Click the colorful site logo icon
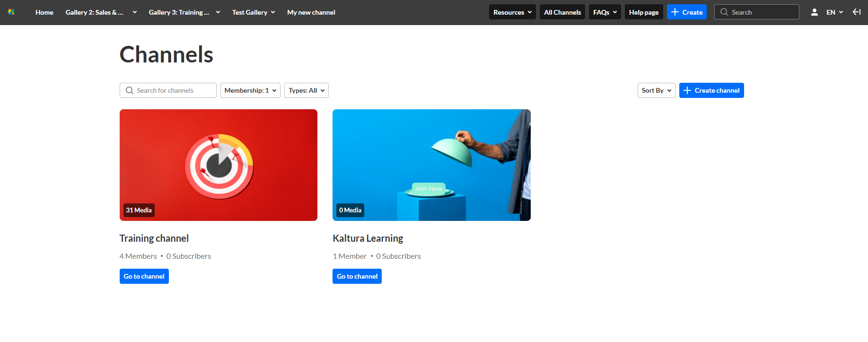Image resolution: width=868 pixels, height=342 pixels. coord(11,12)
